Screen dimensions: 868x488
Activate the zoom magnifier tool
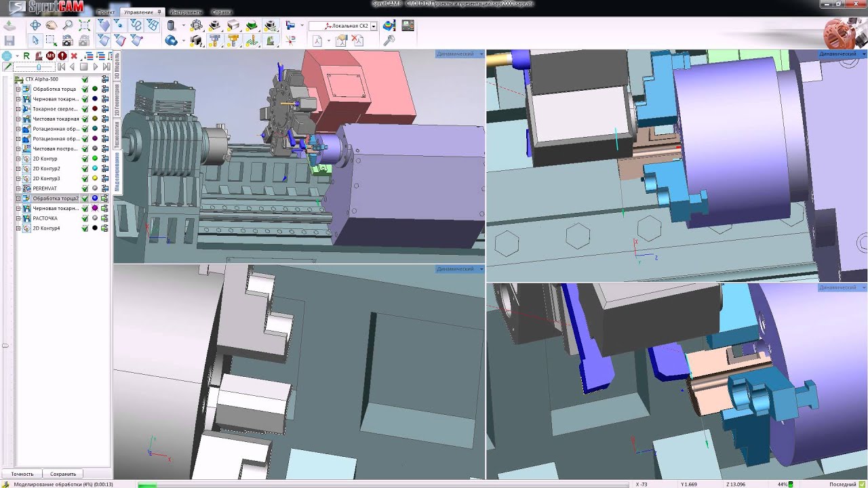[x=68, y=25]
